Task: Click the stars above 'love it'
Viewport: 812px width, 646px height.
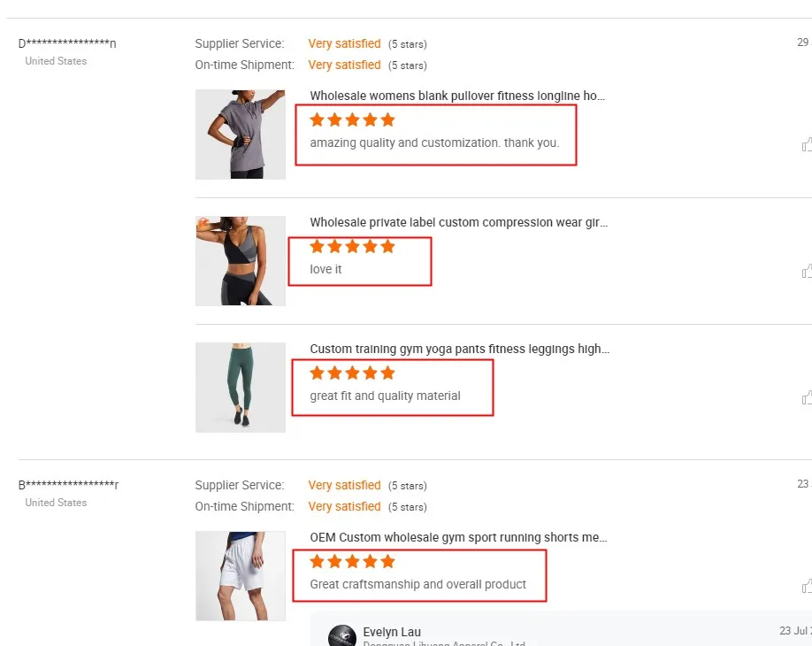Action: click(x=352, y=247)
